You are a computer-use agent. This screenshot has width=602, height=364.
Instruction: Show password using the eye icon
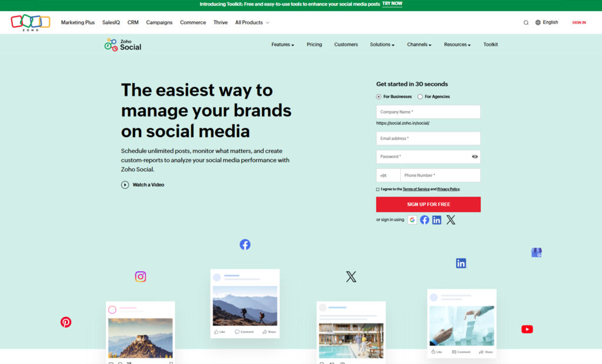coord(474,157)
